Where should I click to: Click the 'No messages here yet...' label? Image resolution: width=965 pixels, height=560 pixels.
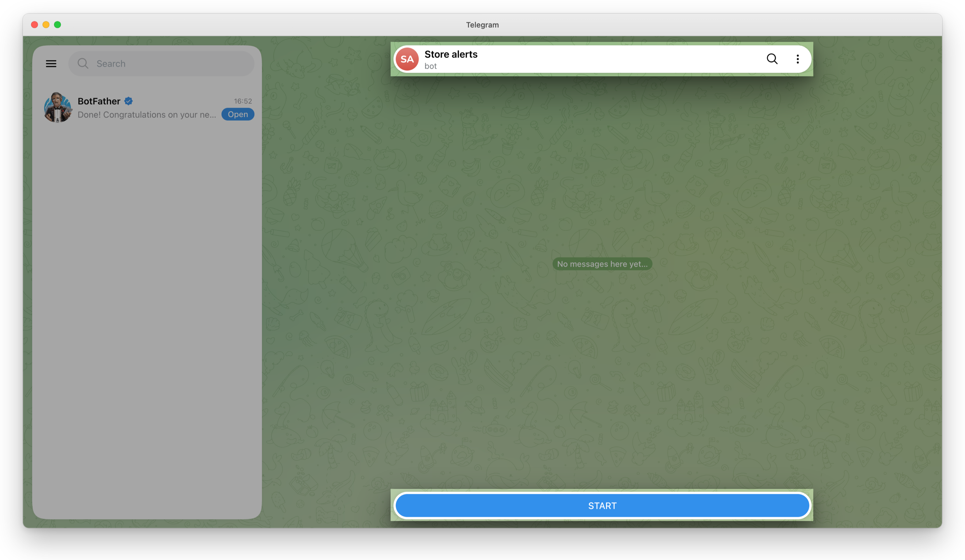(x=602, y=264)
